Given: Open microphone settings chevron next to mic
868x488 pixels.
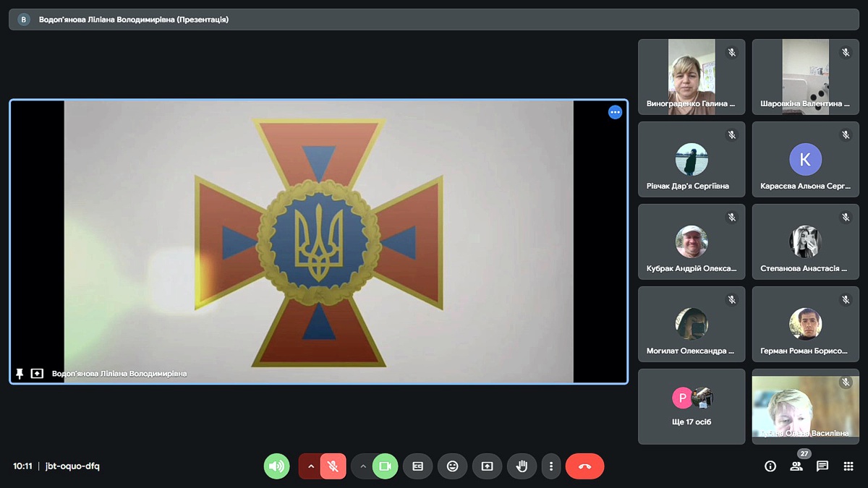Looking at the screenshot, I should [311, 466].
